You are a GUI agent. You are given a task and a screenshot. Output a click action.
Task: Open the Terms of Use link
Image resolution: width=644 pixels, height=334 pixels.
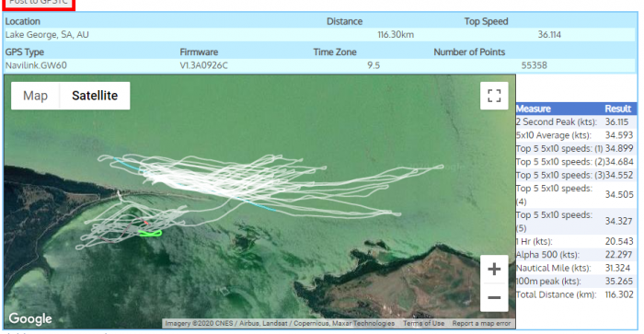point(423,323)
